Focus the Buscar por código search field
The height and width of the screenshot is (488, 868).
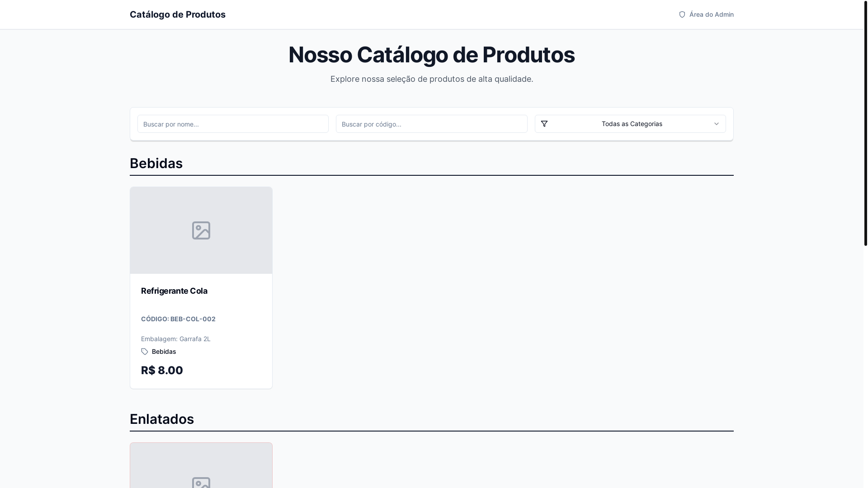(431, 124)
